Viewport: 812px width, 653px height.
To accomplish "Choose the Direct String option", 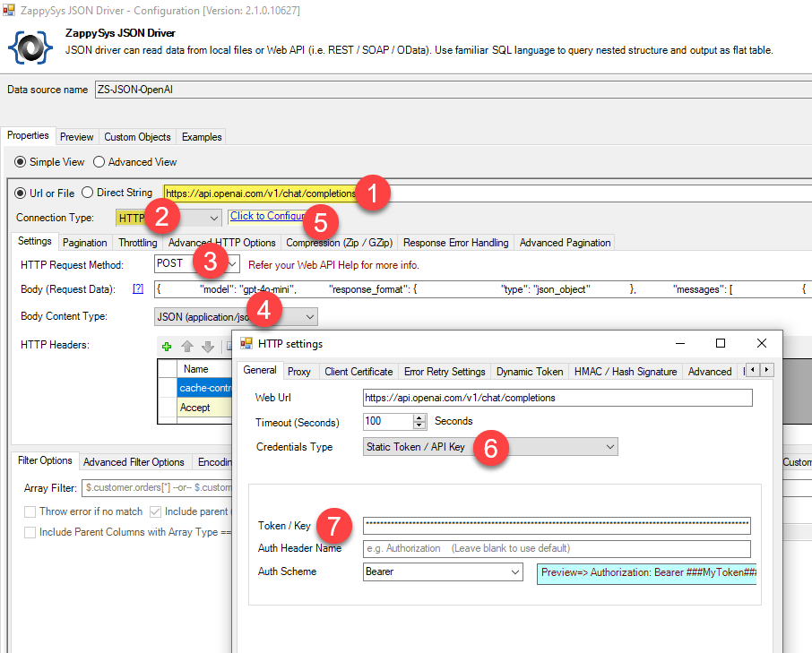I will click(88, 193).
